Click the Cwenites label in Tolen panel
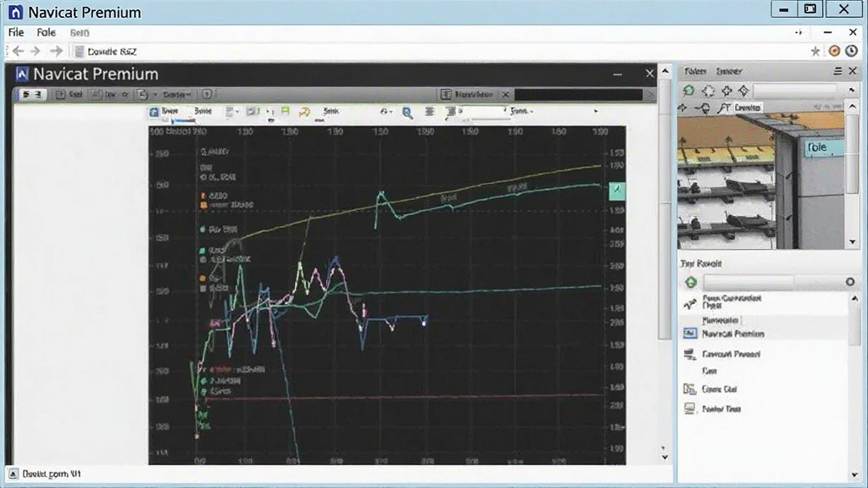 click(748, 108)
